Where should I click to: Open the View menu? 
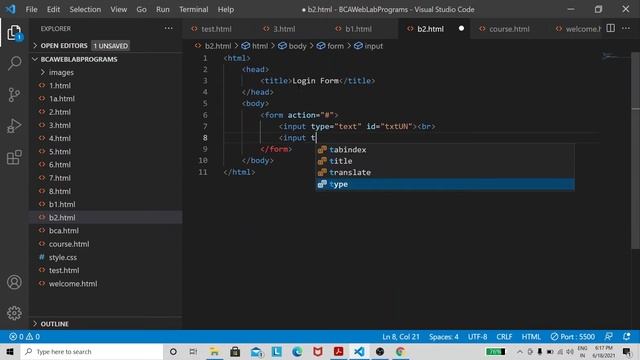point(118,9)
